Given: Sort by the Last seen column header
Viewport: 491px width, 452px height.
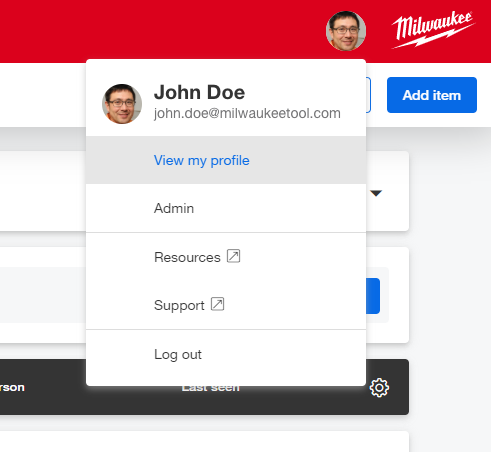Looking at the screenshot, I should pos(211,389).
